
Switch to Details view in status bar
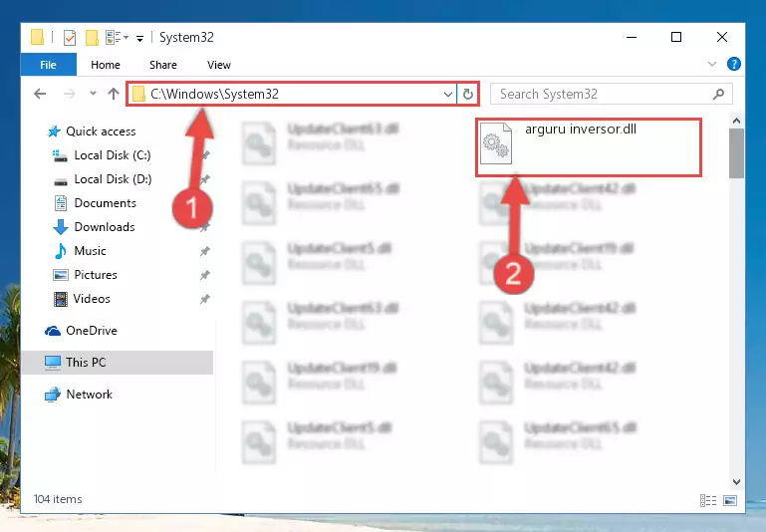tap(708, 500)
